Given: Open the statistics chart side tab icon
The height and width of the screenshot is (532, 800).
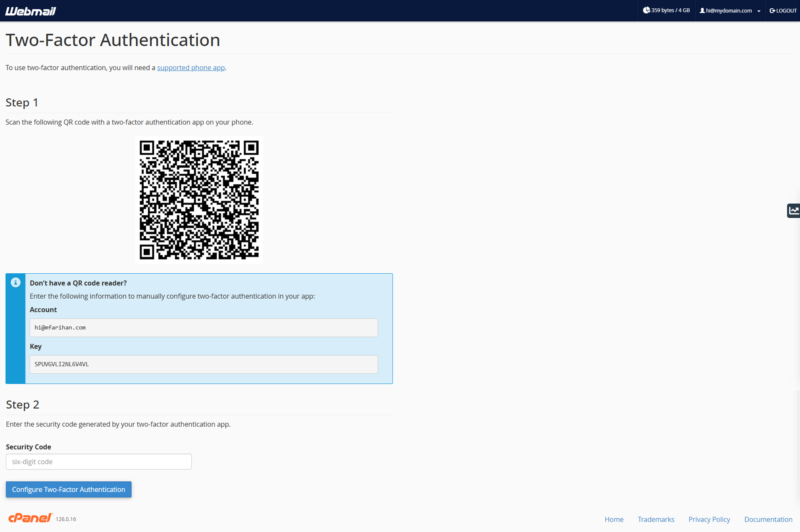Looking at the screenshot, I should point(793,210).
